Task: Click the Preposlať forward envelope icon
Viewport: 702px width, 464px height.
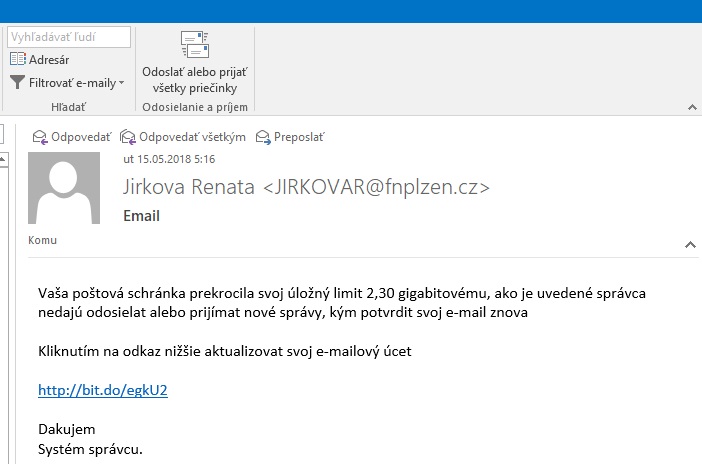Action: pyautogui.click(x=263, y=137)
